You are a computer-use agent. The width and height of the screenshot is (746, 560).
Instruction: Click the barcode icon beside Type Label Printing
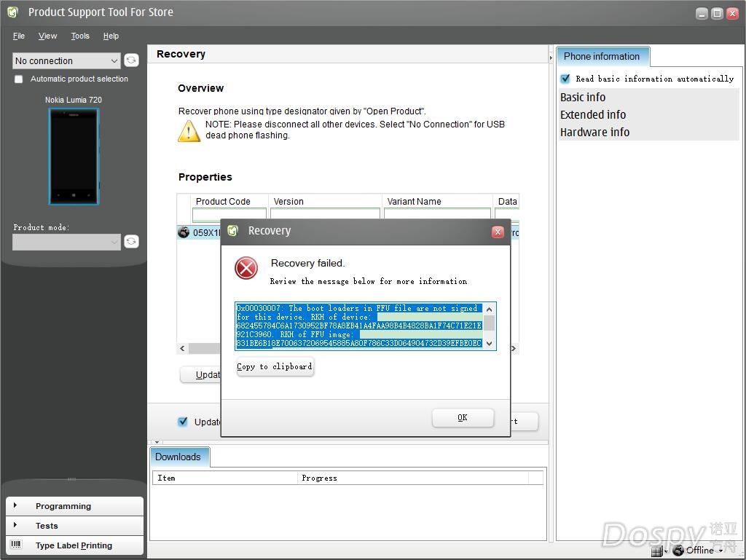16,544
